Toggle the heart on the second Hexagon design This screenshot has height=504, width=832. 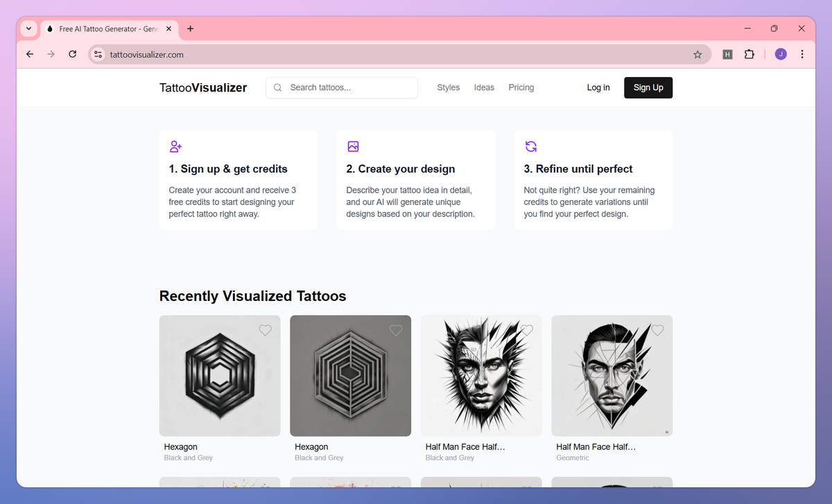click(x=396, y=331)
